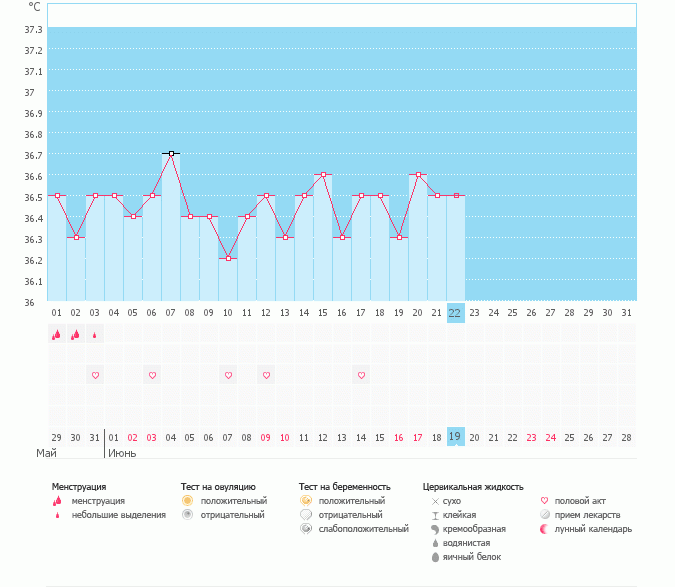Click the medication intake legend icon
Viewport: 675px width, 587px height.
(545, 514)
